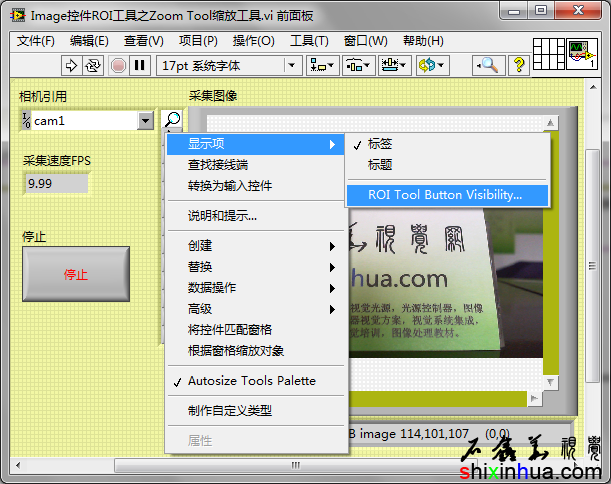Toggle the 标签 label visibility item

pos(447,144)
